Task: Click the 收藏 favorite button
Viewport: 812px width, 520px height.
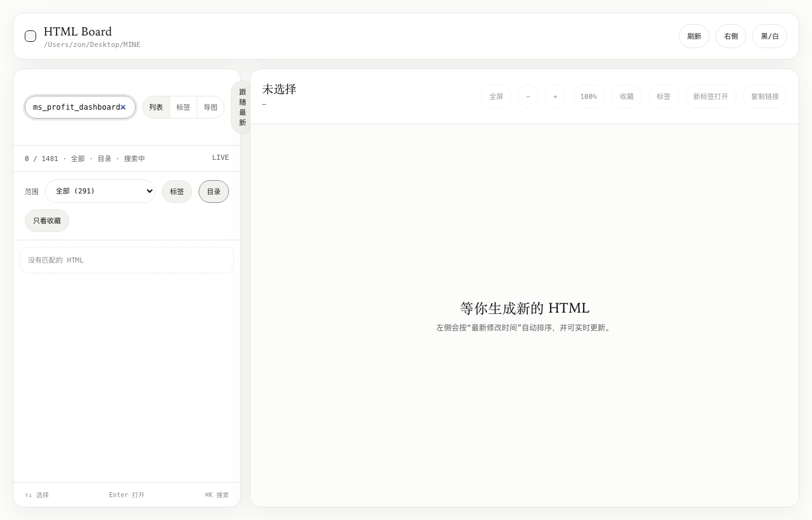Action: 627,96
